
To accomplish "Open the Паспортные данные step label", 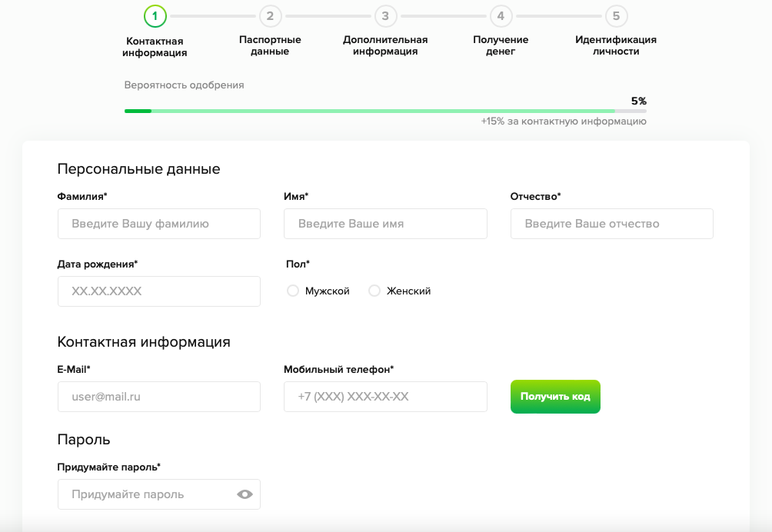I will click(270, 45).
